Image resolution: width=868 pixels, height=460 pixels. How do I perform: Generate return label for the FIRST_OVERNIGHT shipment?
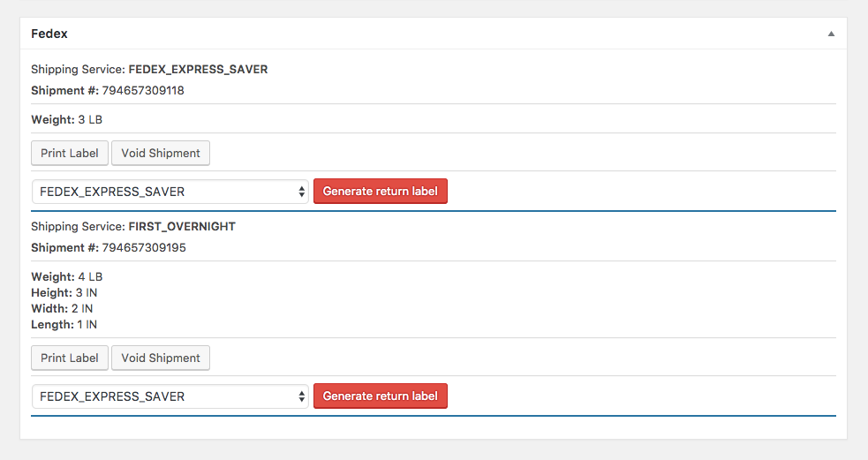[381, 396]
